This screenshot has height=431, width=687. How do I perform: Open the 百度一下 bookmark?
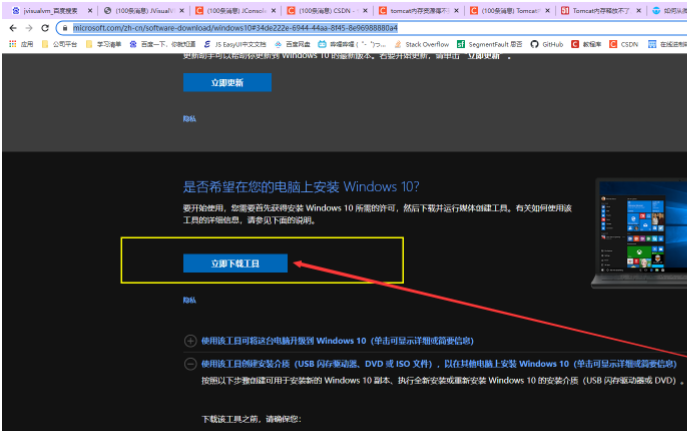coord(163,44)
